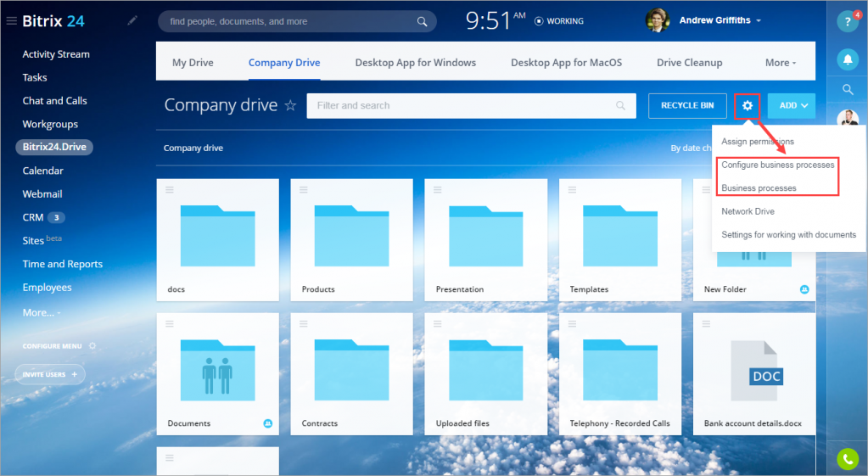Expand the Andrew Griffiths user dropdown
The width and height of the screenshot is (868, 476).
point(759,20)
